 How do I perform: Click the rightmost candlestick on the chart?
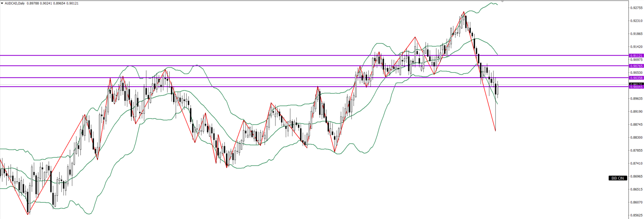pos(497,90)
